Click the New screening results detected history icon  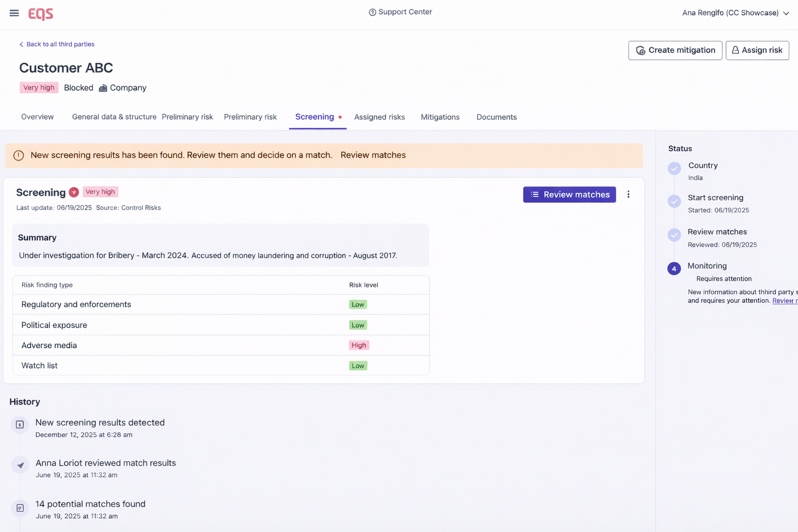pos(20,424)
